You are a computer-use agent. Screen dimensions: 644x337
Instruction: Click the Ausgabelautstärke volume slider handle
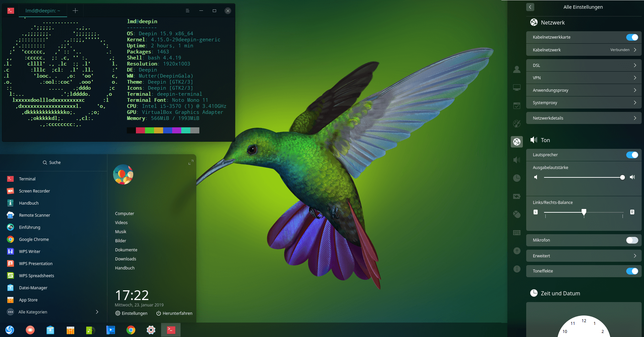tap(623, 177)
